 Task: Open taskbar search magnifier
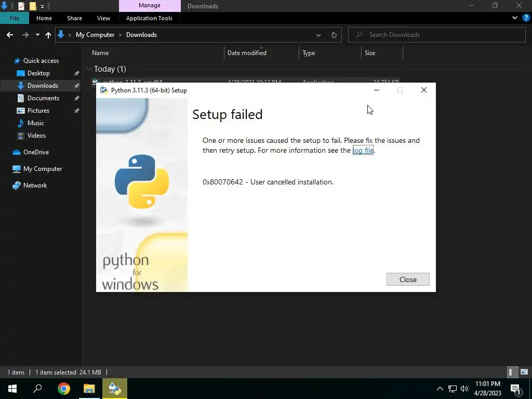point(37,389)
